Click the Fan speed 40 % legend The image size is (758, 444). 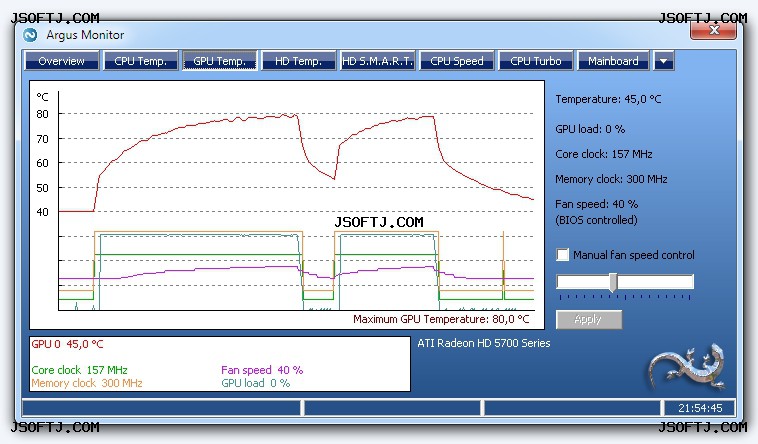click(x=262, y=370)
